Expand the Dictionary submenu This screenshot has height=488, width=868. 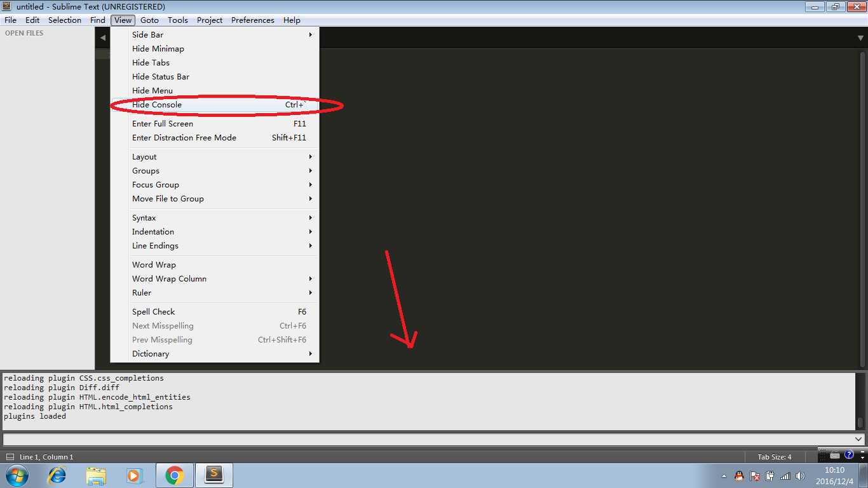coord(215,353)
